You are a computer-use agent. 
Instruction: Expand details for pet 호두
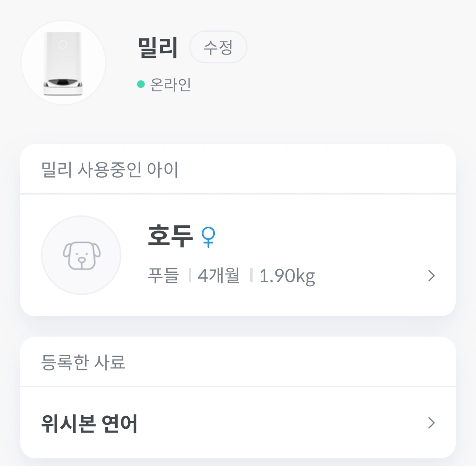pos(431,276)
